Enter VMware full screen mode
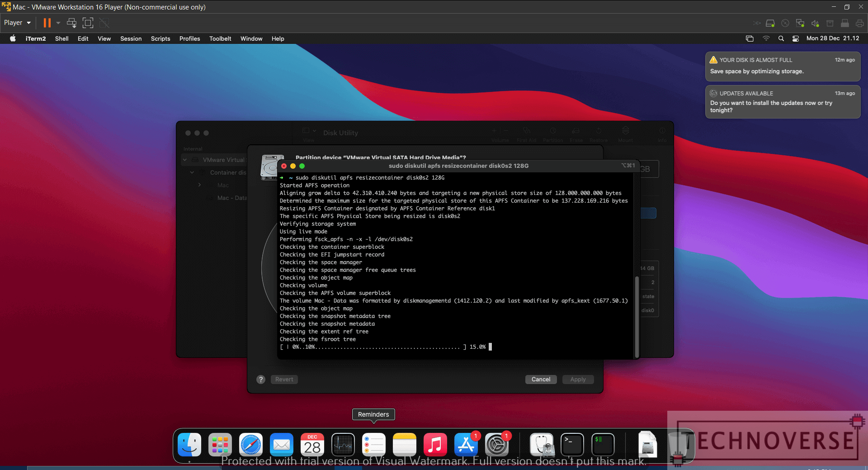 [x=88, y=23]
